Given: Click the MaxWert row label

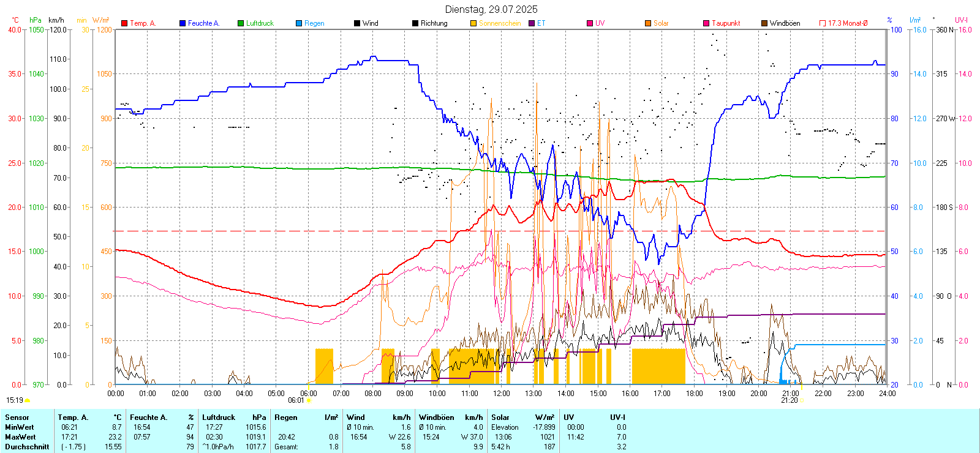Looking at the screenshot, I should pyautogui.click(x=20, y=437).
